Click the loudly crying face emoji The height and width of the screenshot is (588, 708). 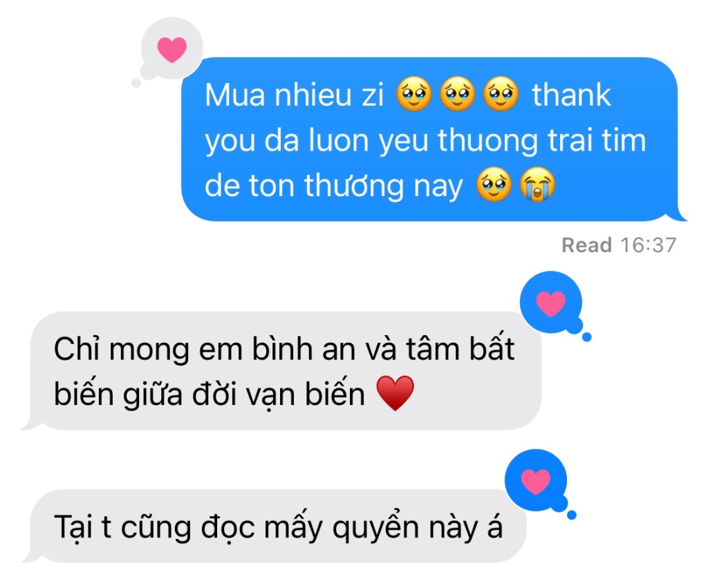pyautogui.click(x=537, y=184)
